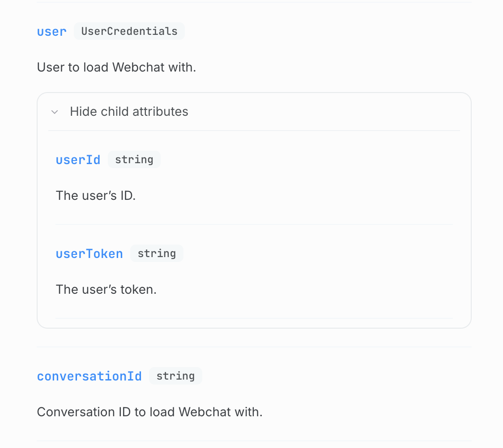Click the separator line above the user attribute
503x448 pixels.
pos(254,2)
